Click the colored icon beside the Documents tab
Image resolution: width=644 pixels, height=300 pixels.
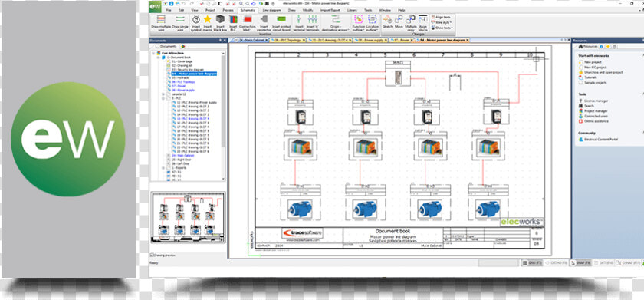(x=183, y=47)
